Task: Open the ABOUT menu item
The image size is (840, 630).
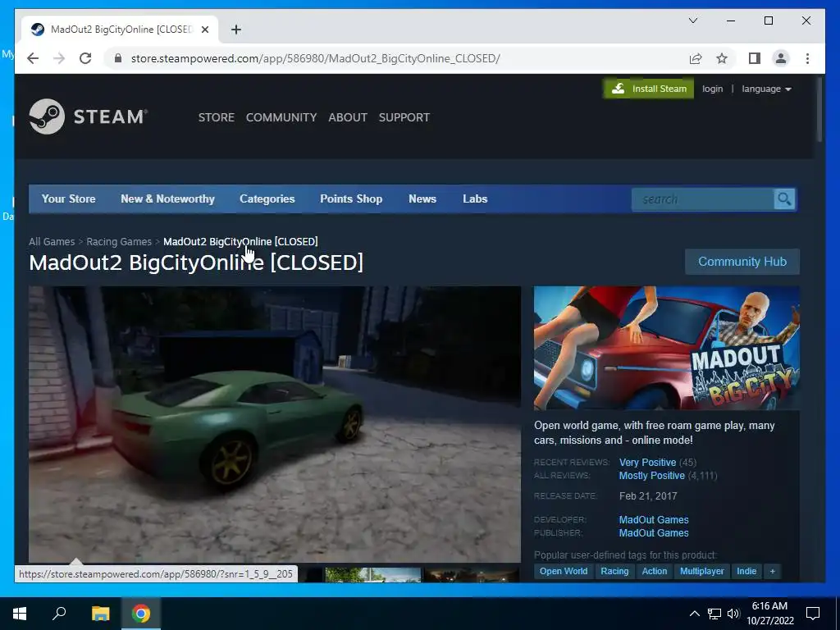Action: (x=348, y=117)
